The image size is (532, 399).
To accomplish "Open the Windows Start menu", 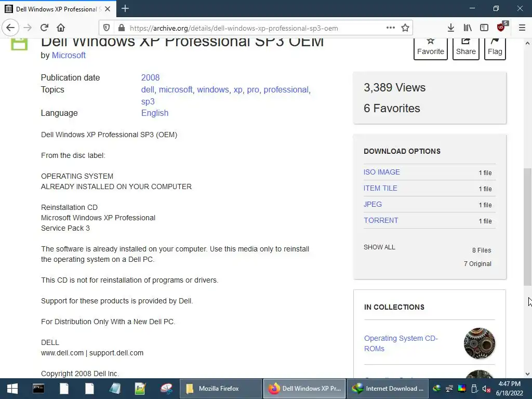I will [12, 389].
